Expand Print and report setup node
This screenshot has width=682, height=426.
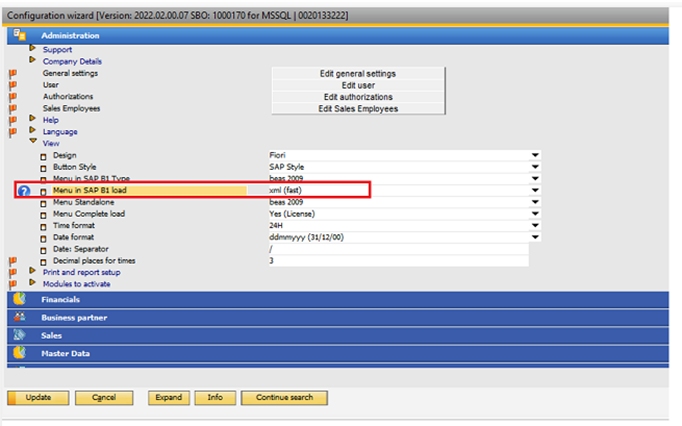pos(32,271)
